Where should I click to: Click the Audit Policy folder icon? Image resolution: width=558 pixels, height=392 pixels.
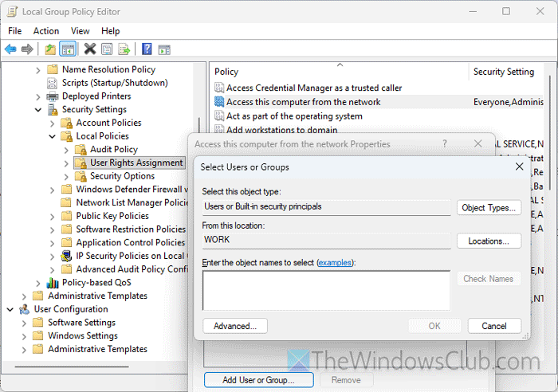coord(81,150)
